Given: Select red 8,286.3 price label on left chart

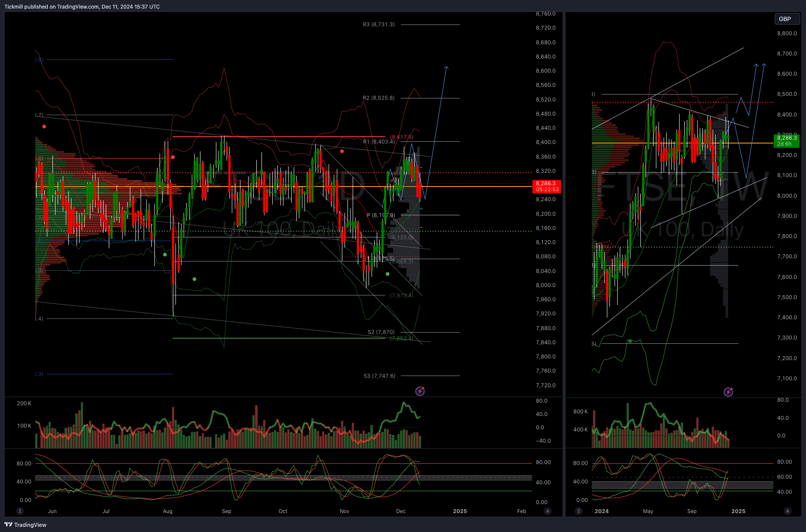Looking at the screenshot, I should click(546, 183).
